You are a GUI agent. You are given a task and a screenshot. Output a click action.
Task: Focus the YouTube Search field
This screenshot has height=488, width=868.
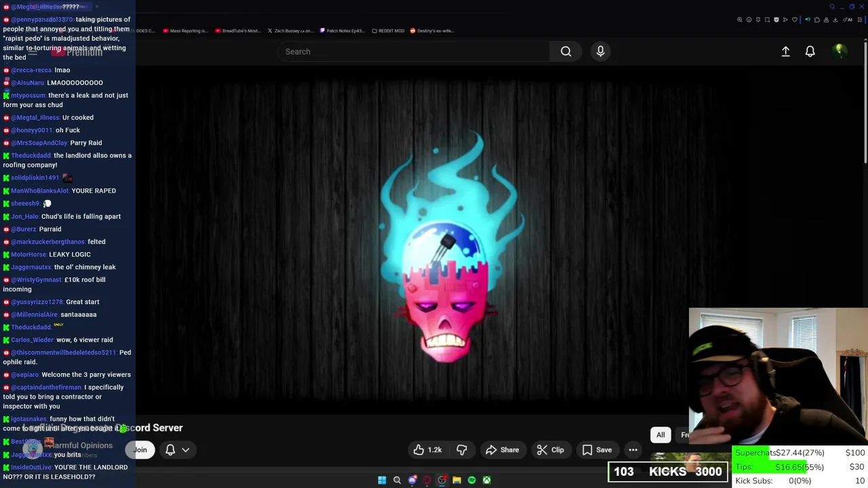pyautogui.click(x=414, y=52)
